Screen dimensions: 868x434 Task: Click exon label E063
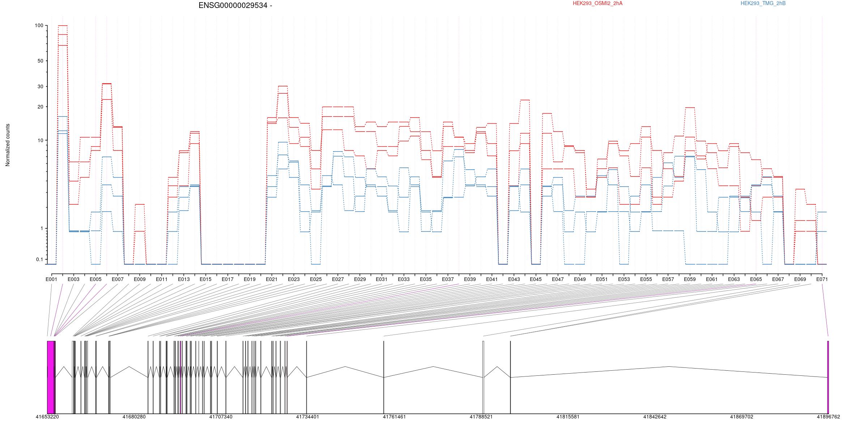[x=734, y=279]
